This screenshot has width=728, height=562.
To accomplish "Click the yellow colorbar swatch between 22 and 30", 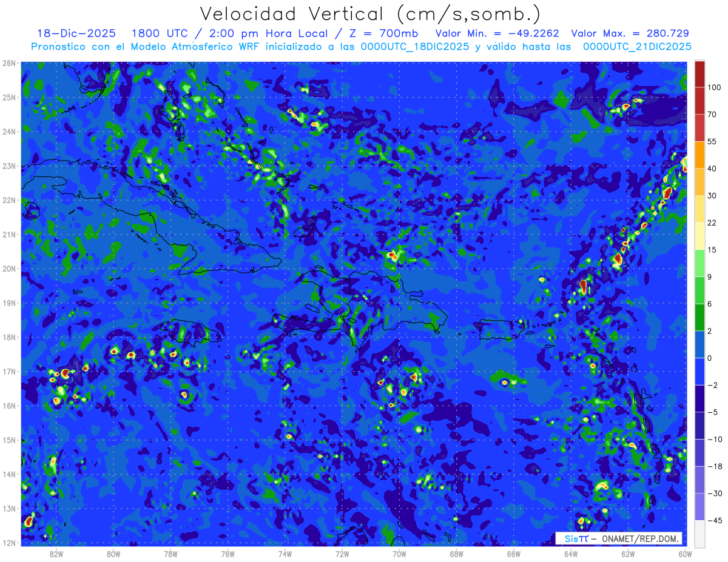I will coord(699,209).
